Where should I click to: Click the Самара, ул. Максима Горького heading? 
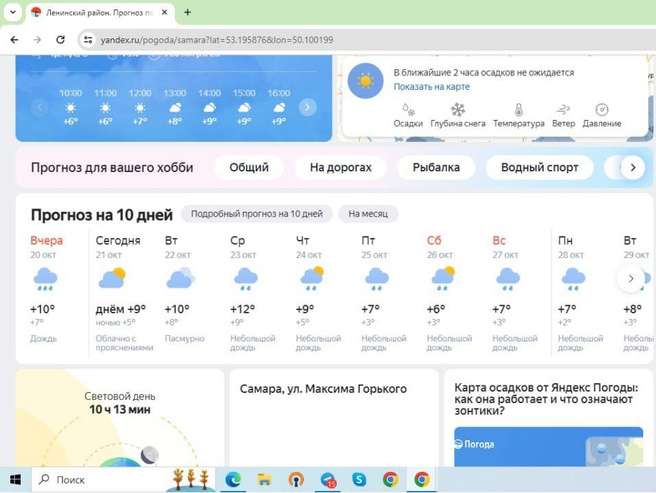323,389
